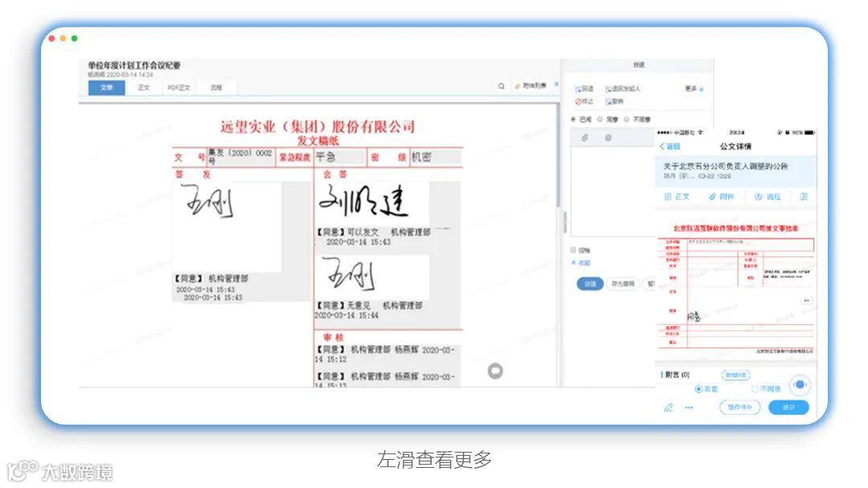Tap the phone 暂存待办 button

click(x=739, y=407)
